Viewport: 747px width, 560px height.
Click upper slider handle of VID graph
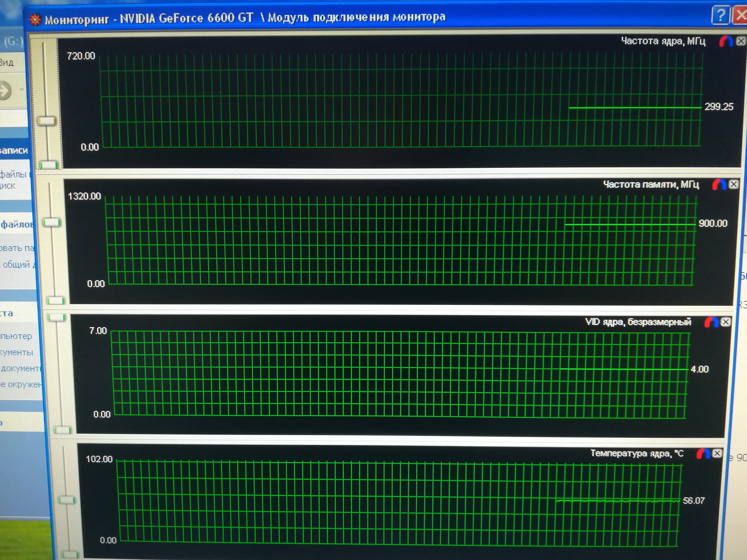56,317
